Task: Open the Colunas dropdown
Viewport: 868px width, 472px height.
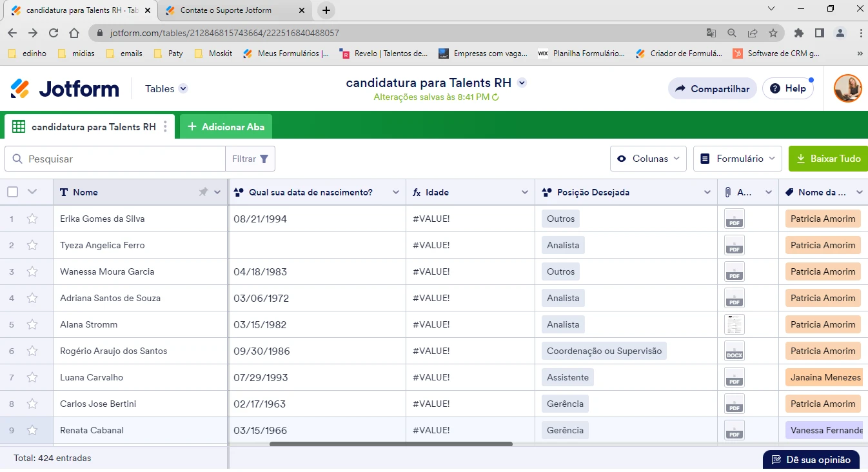Action: point(648,158)
